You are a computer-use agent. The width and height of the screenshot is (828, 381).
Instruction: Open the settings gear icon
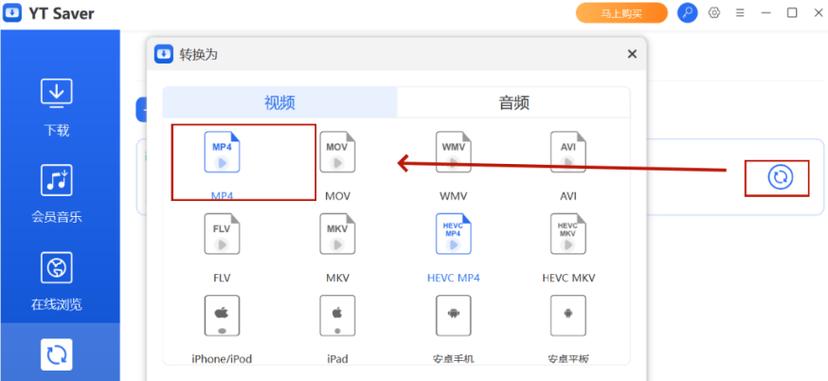[714, 13]
